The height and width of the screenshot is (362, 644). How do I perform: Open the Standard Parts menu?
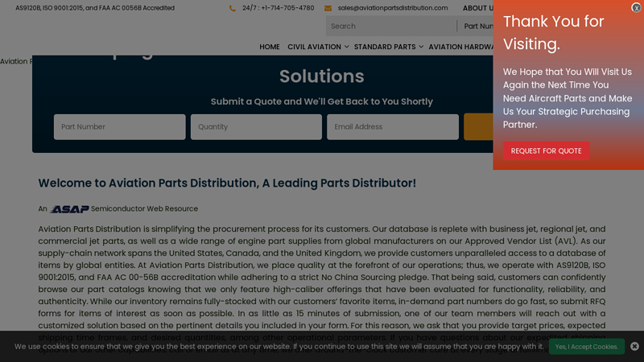385,47
